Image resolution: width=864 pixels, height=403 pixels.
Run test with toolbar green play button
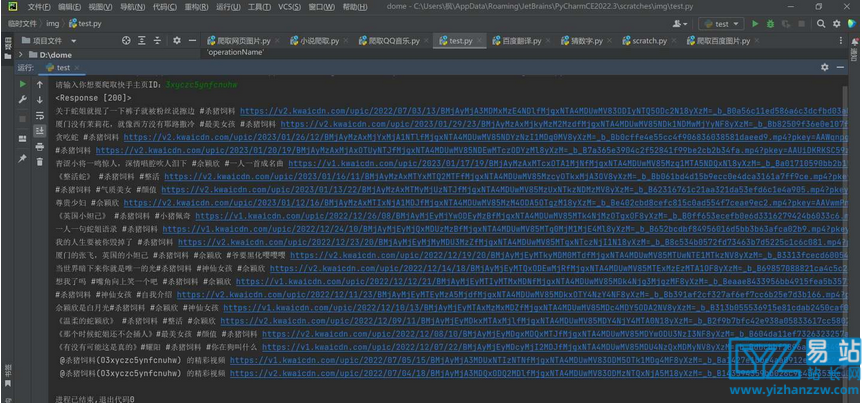tap(755, 24)
